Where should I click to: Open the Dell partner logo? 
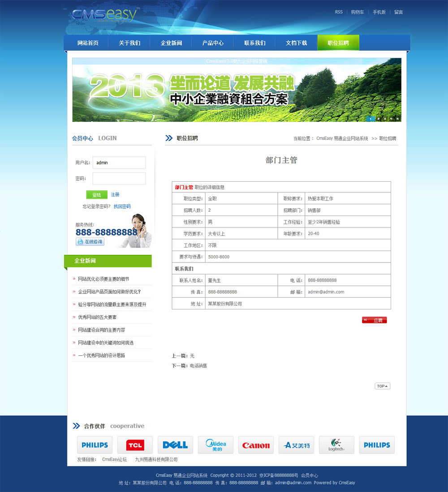coord(175,445)
